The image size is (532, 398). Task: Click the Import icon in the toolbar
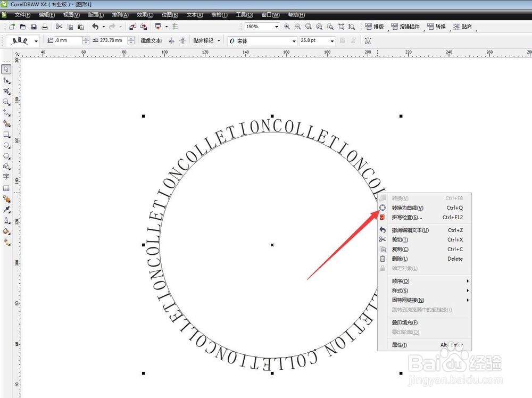tap(132, 27)
